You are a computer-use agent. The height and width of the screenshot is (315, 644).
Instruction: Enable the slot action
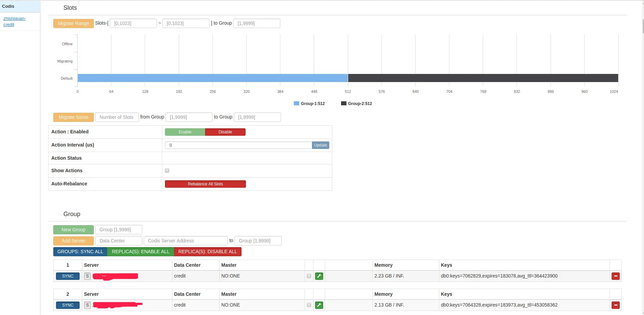coord(185,132)
